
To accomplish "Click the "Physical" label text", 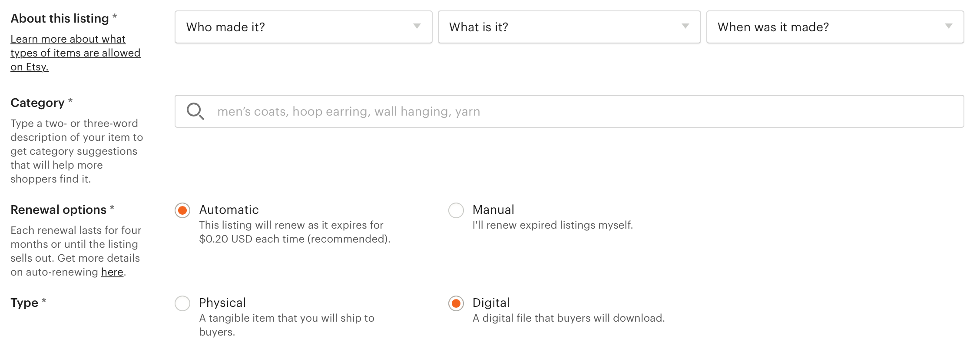I will coord(222,303).
